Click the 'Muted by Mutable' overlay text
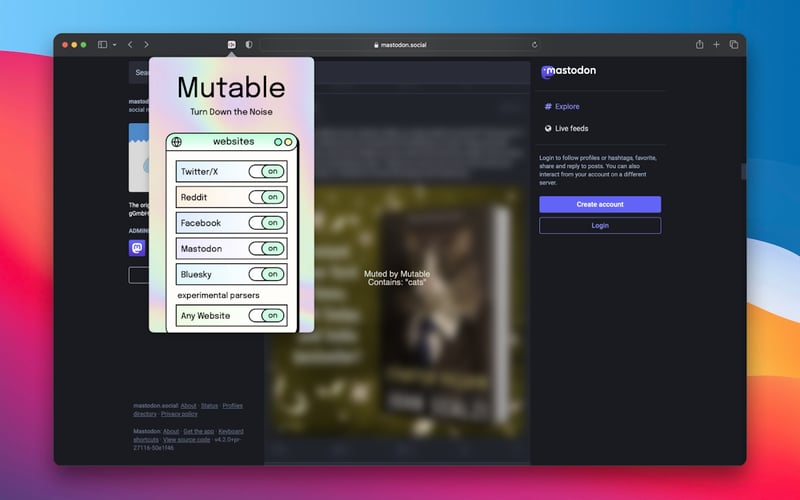Image resolution: width=800 pixels, height=500 pixels. pyautogui.click(x=397, y=274)
